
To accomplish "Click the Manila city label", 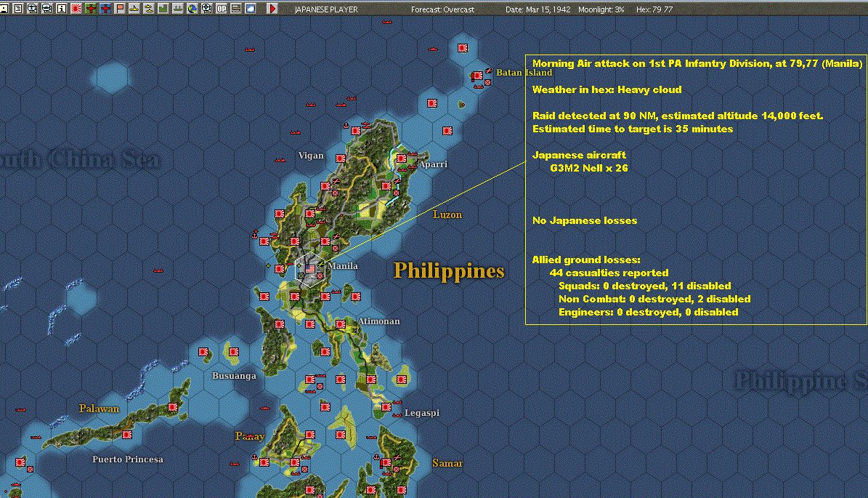I will point(343,266).
